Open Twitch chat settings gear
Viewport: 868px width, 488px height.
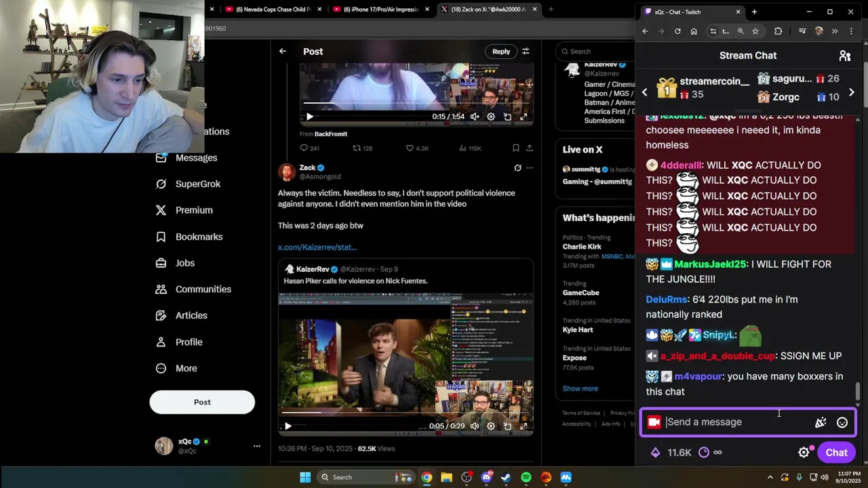[804, 453]
